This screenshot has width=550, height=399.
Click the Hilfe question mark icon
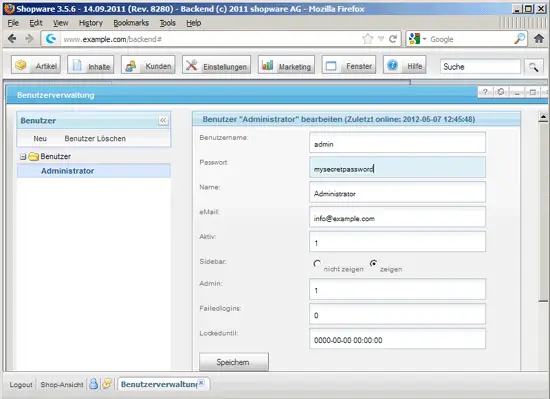(x=393, y=65)
